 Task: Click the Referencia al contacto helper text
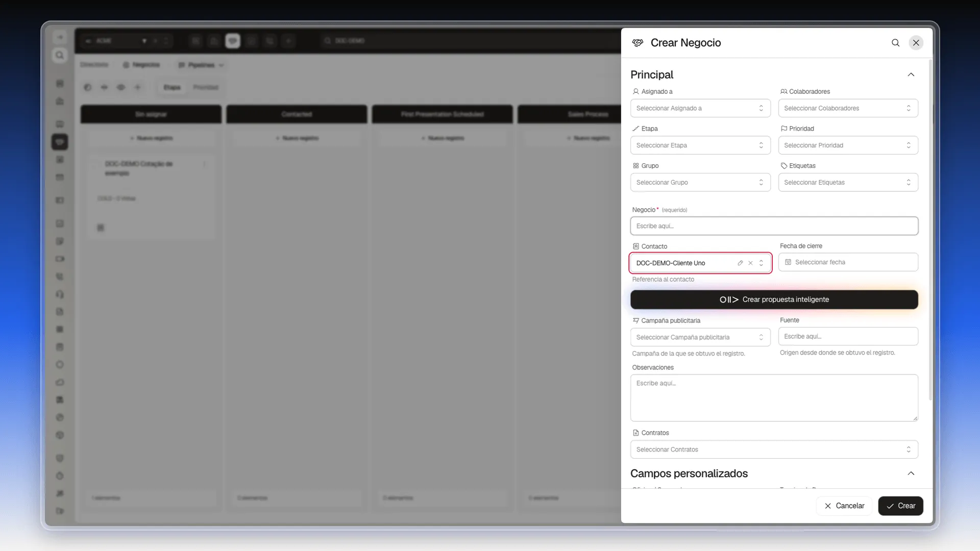[x=663, y=280]
